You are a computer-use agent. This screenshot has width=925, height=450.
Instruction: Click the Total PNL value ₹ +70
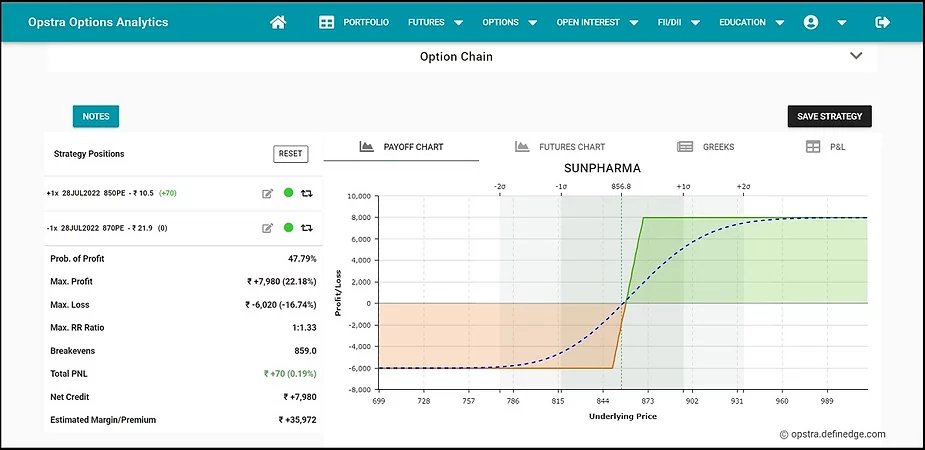290,374
